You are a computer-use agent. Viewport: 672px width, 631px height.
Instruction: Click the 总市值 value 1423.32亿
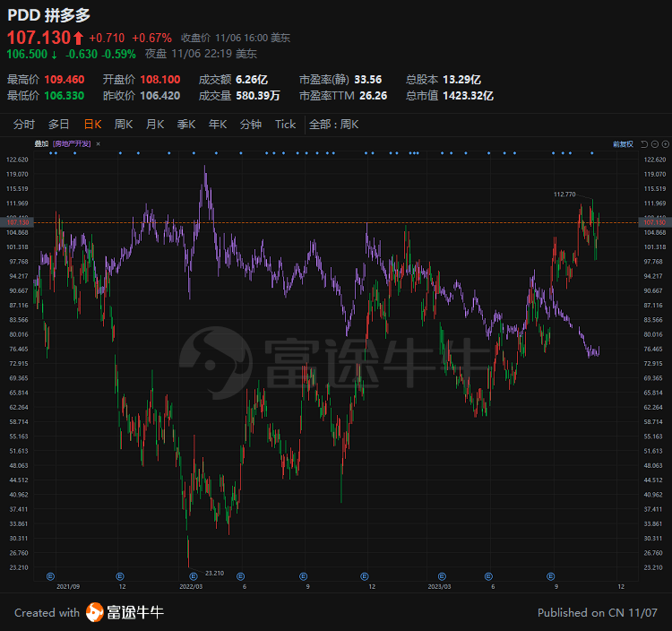468,96
